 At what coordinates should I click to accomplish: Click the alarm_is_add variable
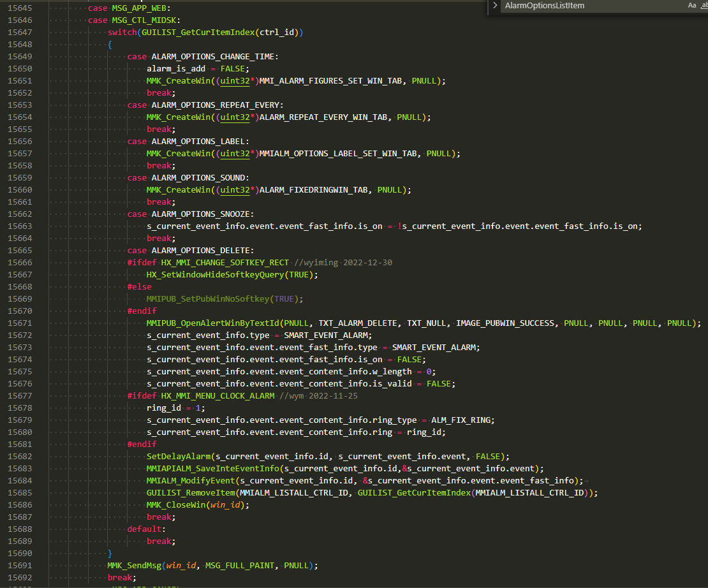176,69
